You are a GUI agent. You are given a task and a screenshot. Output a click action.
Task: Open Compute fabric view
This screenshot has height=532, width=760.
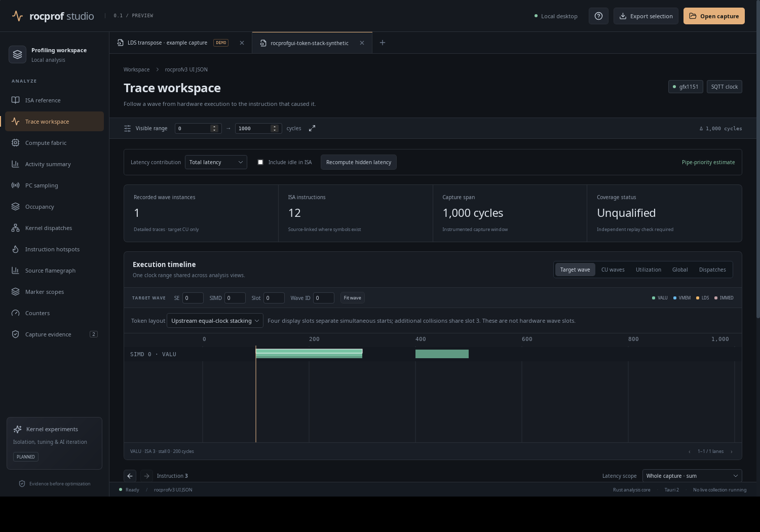tap(54, 143)
